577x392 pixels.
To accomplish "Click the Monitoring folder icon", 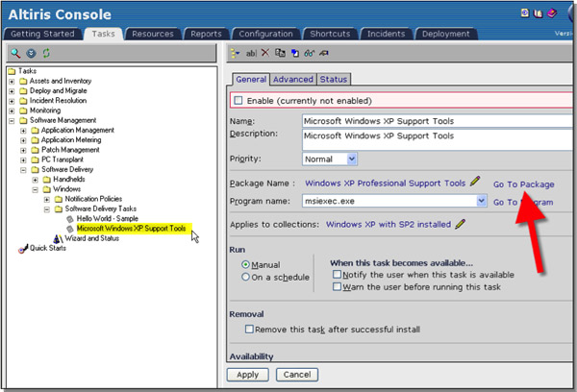I will (23, 110).
